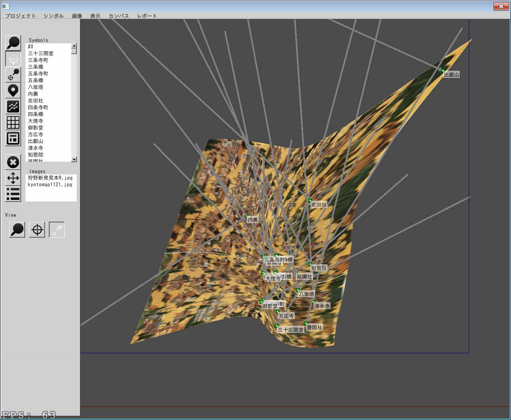Select 方広寺 in Symbols list
This screenshot has width=511, height=420.
[48, 135]
